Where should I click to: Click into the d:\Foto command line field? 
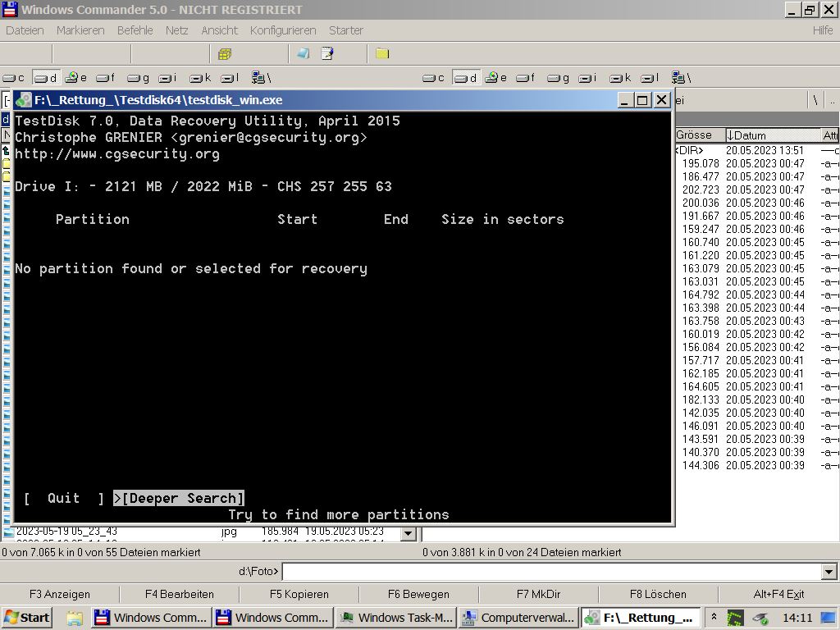click(x=552, y=572)
